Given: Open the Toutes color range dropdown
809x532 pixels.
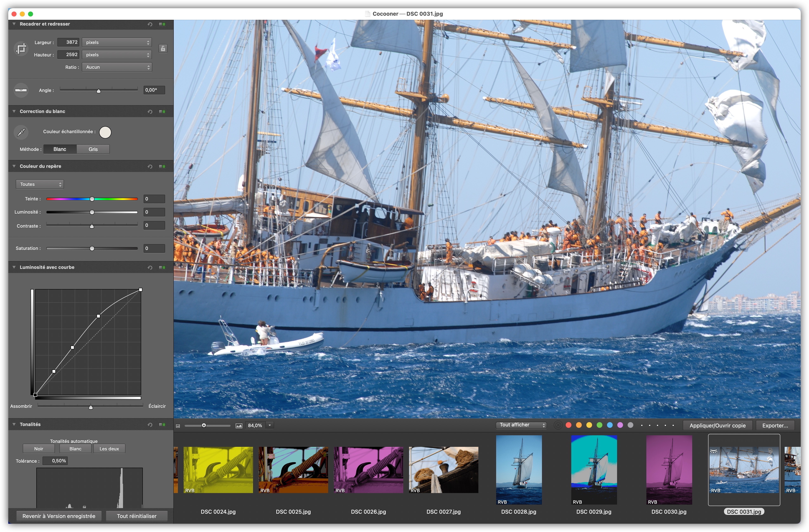Looking at the screenshot, I should coord(40,185).
